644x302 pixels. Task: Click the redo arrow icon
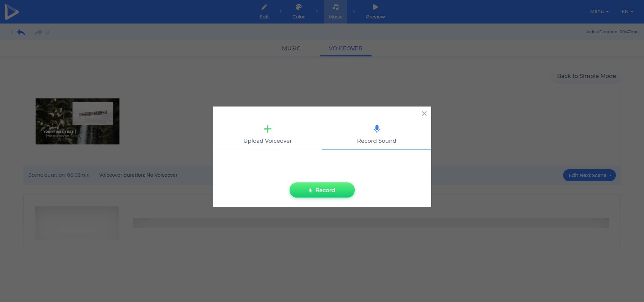pos(38,32)
